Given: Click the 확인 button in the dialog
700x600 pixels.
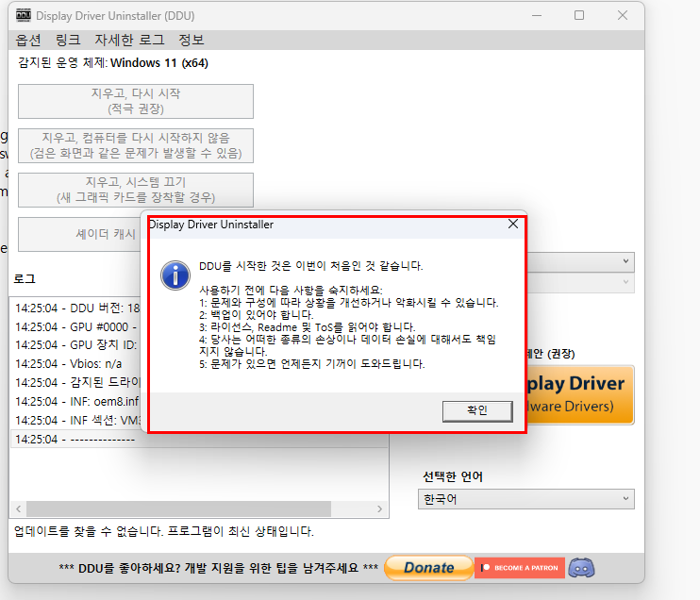Looking at the screenshot, I should [x=477, y=410].
